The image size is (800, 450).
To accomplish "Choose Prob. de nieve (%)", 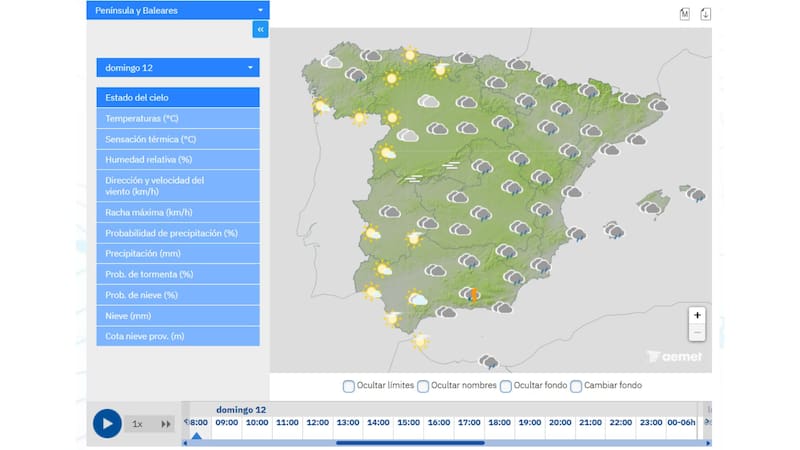I will (178, 295).
